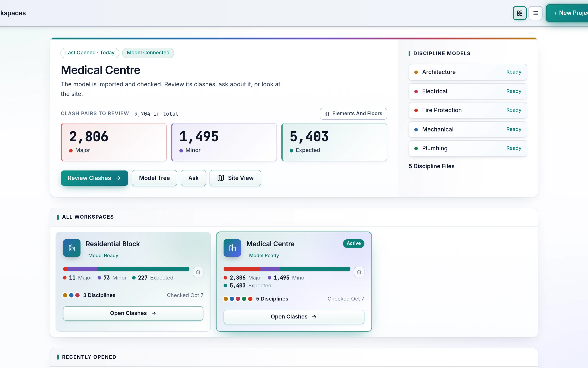Click Residential Block workspace title
The height and width of the screenshot is (368, 588).
pos(113,244)
